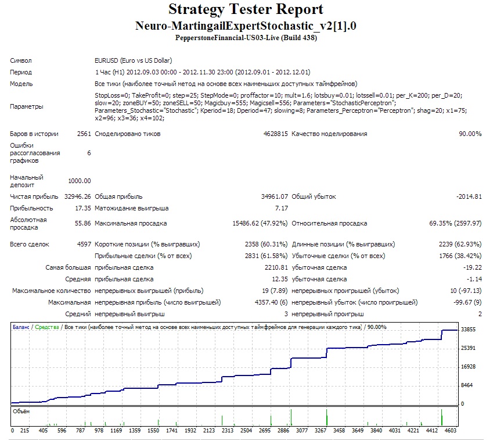Click the Neuro-MartingailExpertStochastic_v2[1].0 expert name

pos(246,26)
